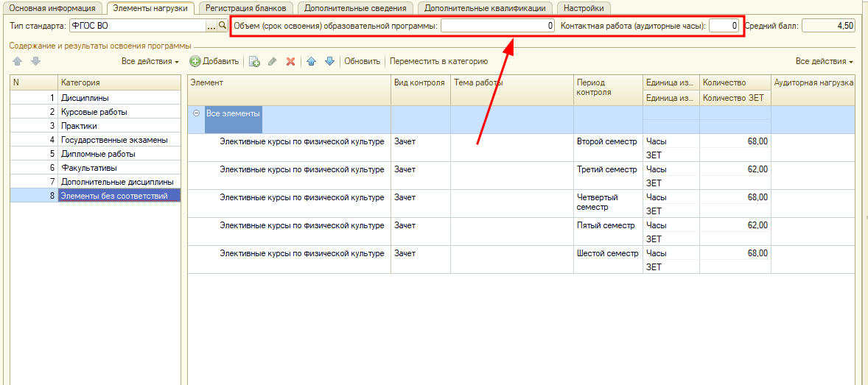Screen dimensions: 868x385
Task: Click the Контактная работа hours input field
Action: [x=724, y=26]
